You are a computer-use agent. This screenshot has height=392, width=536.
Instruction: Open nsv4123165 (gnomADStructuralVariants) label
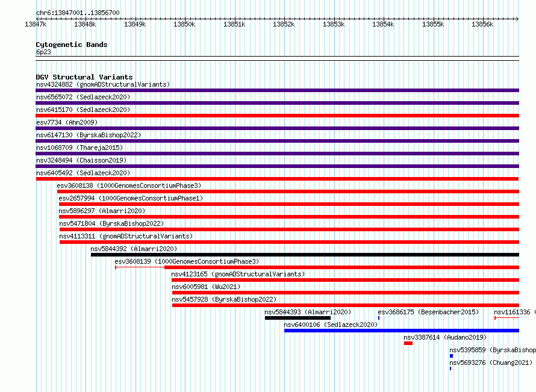(x=238, y=274)
